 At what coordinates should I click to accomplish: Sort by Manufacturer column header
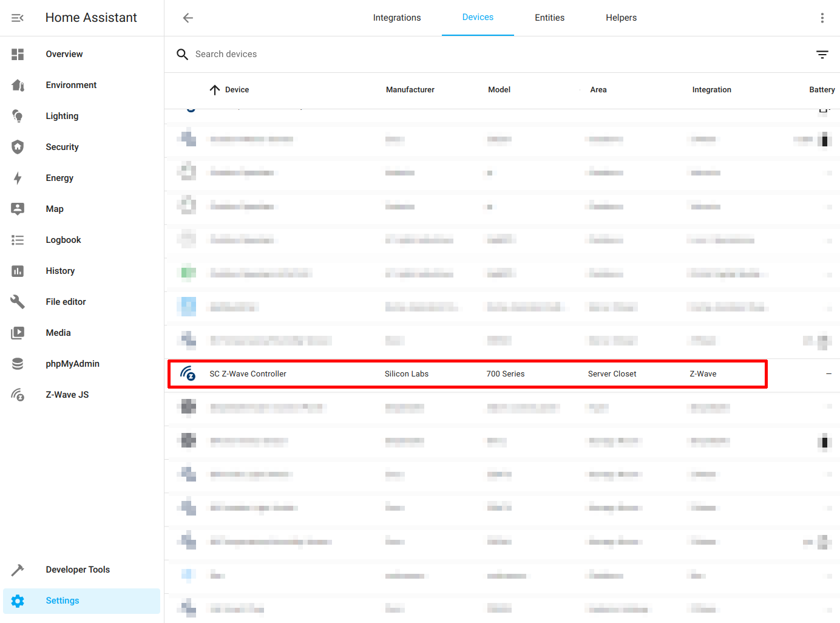tap(410, 90)
